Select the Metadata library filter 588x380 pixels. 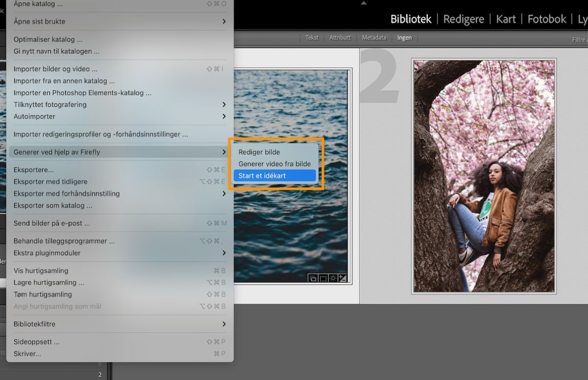(x=374, y=38)
